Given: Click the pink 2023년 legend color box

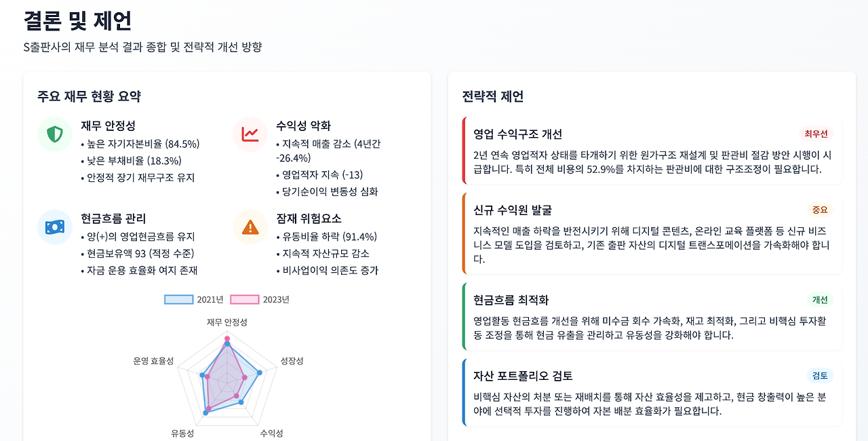Looking at the screenshot, I should coord(245,299).
